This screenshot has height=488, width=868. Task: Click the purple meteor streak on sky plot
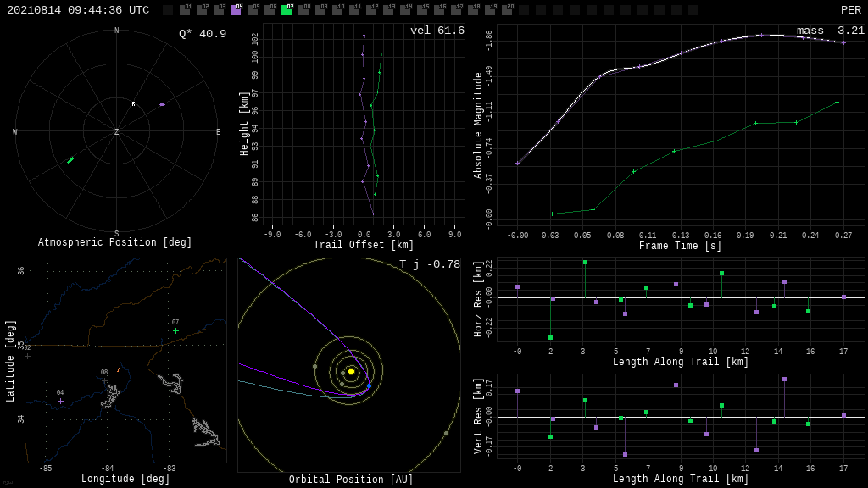click(162, 104)
